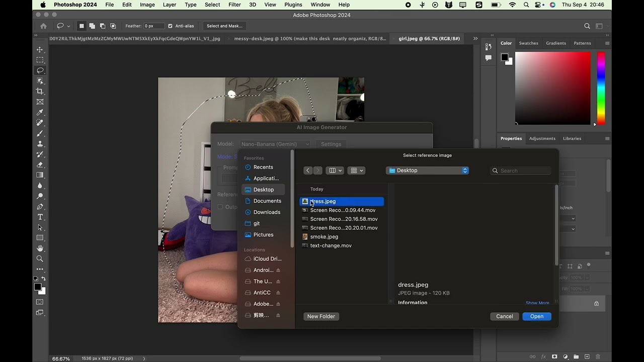Image resolution: width=644 pixels, height=362 pixels.
Task: Toggle Quick Mask mode
Action: [x=40, y=302]
